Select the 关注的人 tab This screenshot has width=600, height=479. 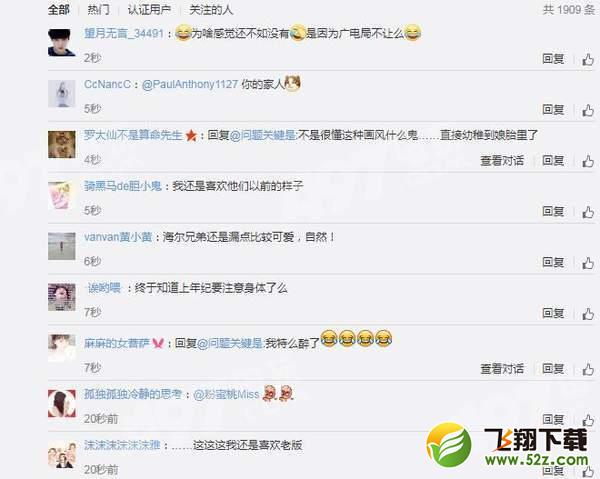click(x=211, y=10)
